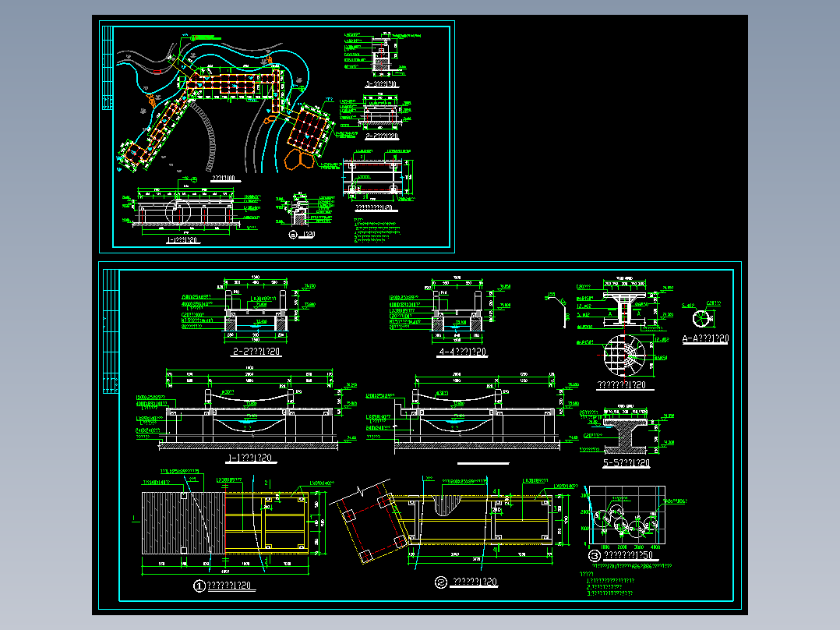Click the title block strip of upper sheet
Screen dimensions: 840x630
[x=108, y=68]
